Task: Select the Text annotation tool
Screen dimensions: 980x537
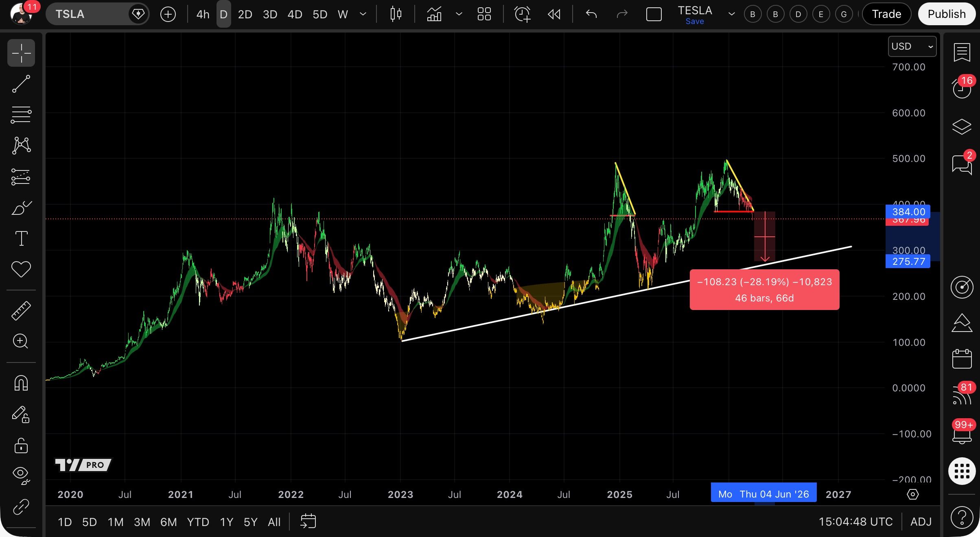Action: point(21,238)
